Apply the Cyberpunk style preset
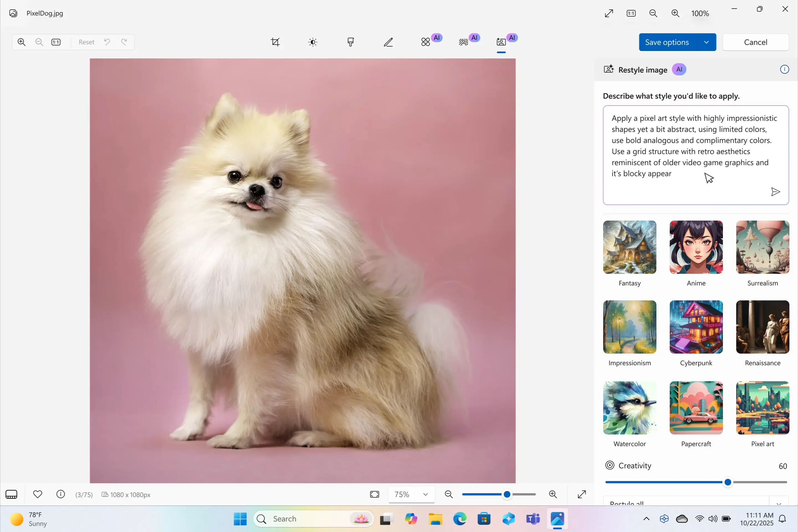 coord(696,327)
